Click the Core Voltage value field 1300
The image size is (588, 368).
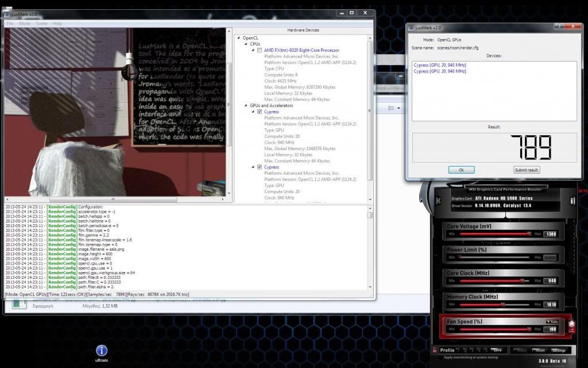[551, 234]
